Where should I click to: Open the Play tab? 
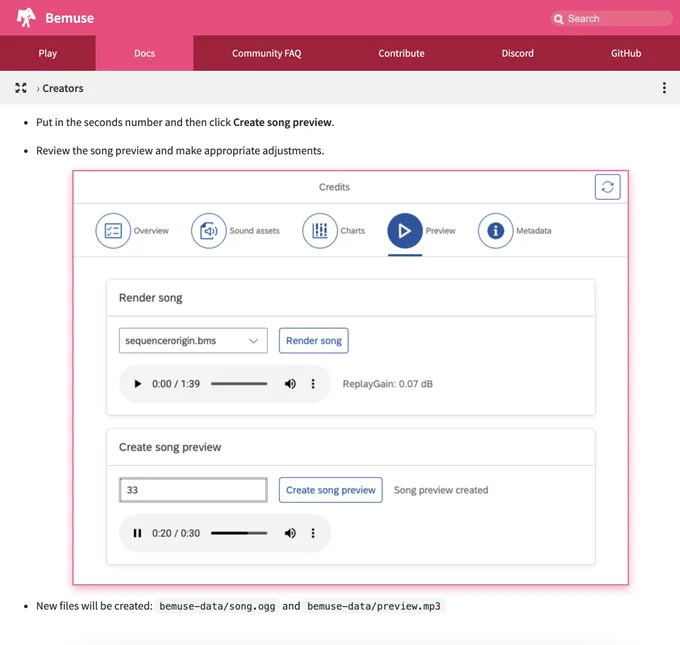(x=48, y=53)
